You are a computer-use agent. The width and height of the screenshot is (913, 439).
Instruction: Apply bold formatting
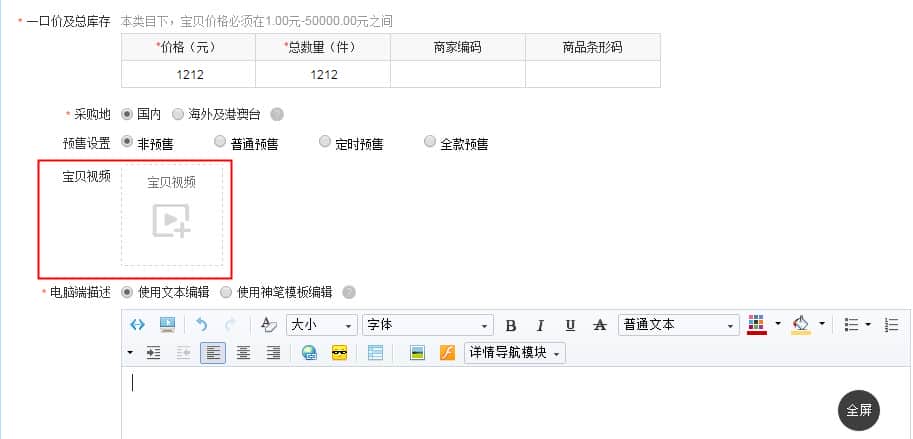(x=511, y=325)
